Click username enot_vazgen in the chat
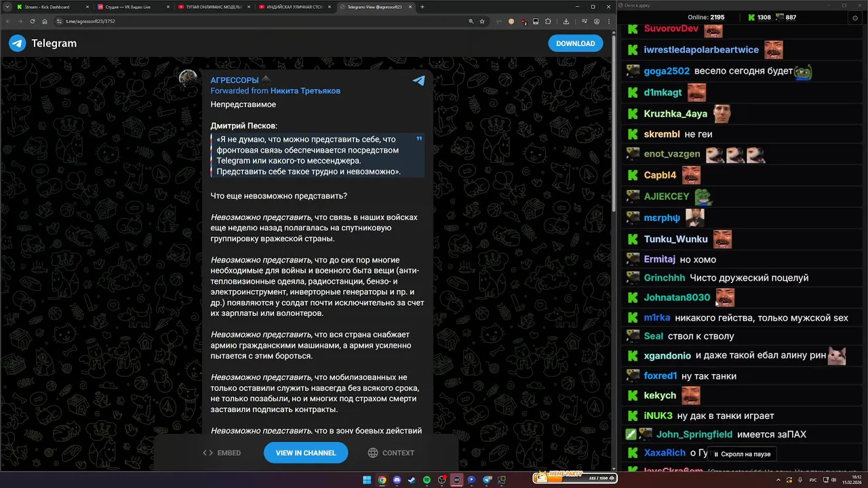This screenshot has height=488, width=868. (672, 155)
